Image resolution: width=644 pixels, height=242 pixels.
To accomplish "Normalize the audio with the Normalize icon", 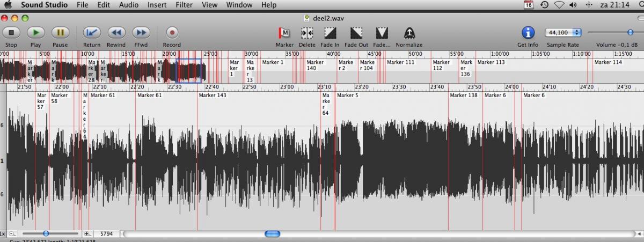I will click(x=409, y=33).
